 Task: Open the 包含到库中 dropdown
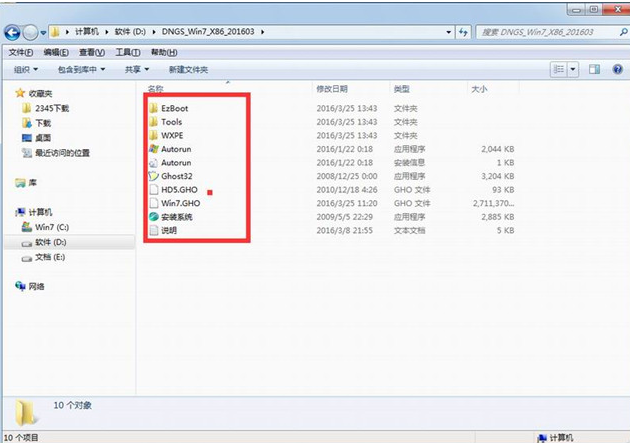pos(82,70)
